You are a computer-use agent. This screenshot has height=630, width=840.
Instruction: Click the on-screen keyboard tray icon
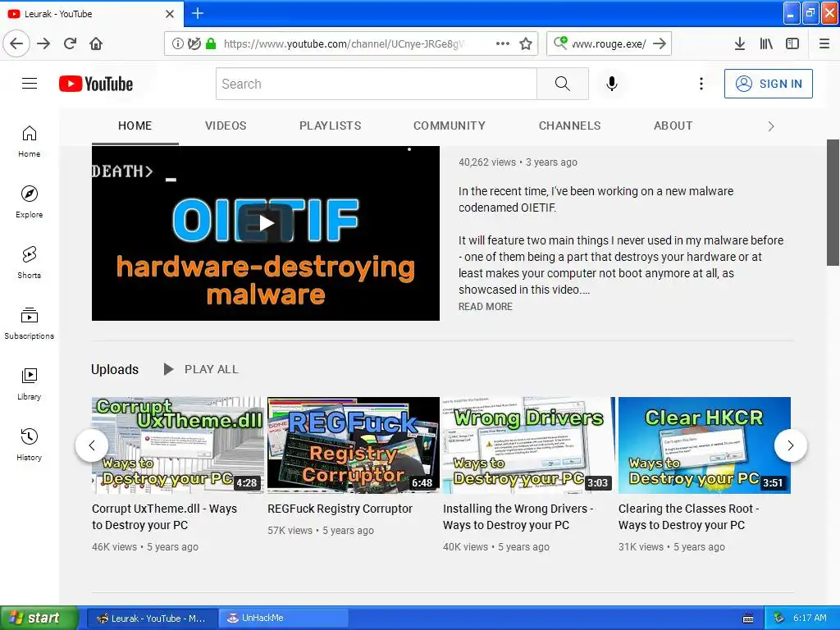pos(748,619)
